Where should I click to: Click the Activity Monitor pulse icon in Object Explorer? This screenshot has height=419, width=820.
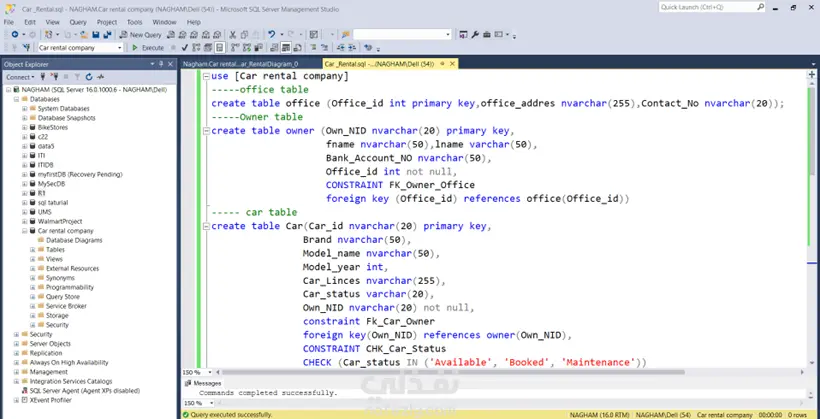(100, 77)
